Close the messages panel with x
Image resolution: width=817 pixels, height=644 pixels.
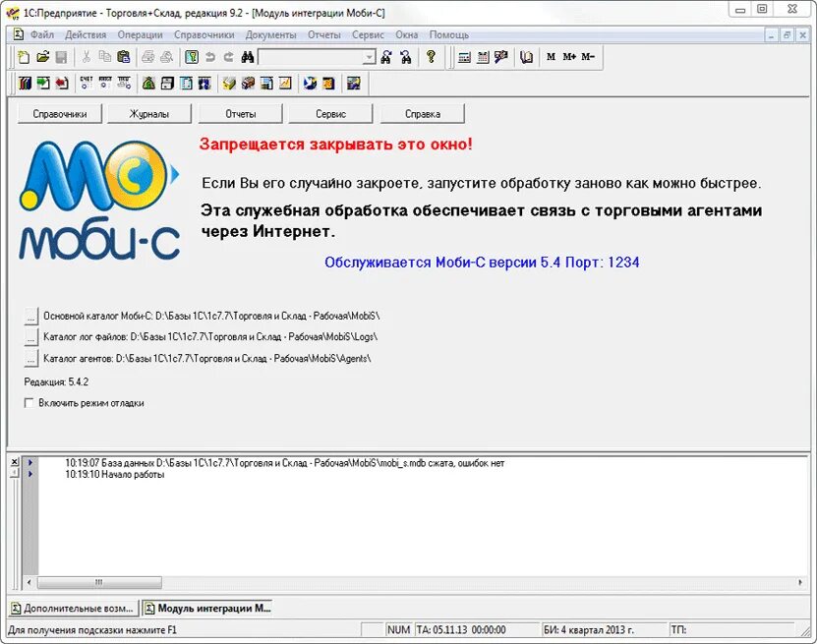pos(15,462)
